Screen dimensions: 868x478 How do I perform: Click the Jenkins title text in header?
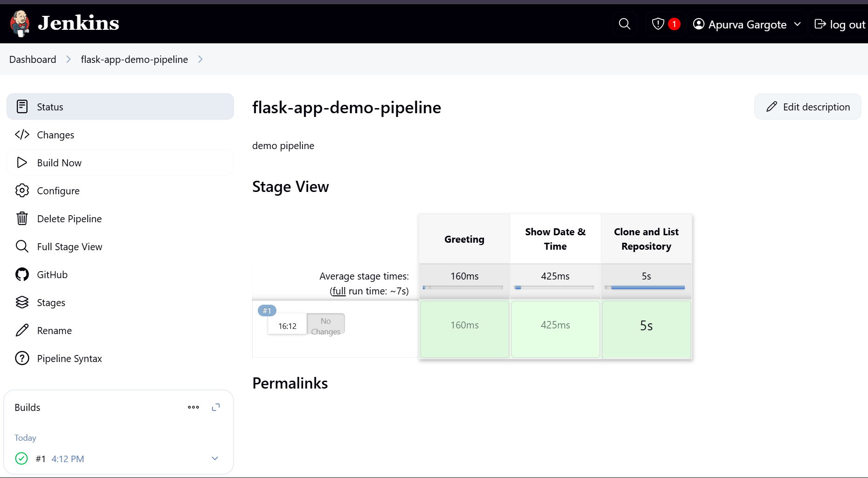point(78,23)
